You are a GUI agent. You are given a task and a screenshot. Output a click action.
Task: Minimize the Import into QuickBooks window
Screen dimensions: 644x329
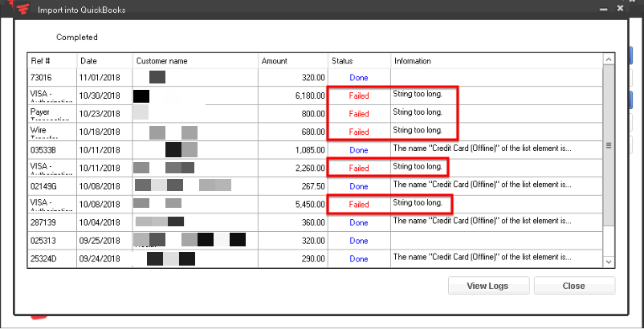point(603,9)
